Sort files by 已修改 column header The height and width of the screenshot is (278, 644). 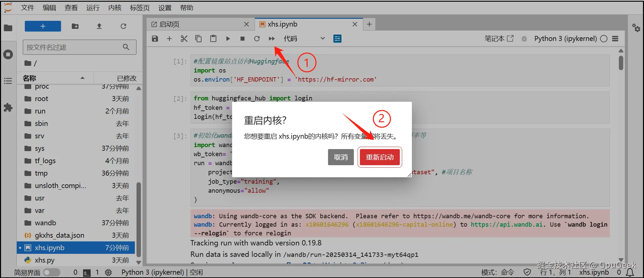coord(119,78)
